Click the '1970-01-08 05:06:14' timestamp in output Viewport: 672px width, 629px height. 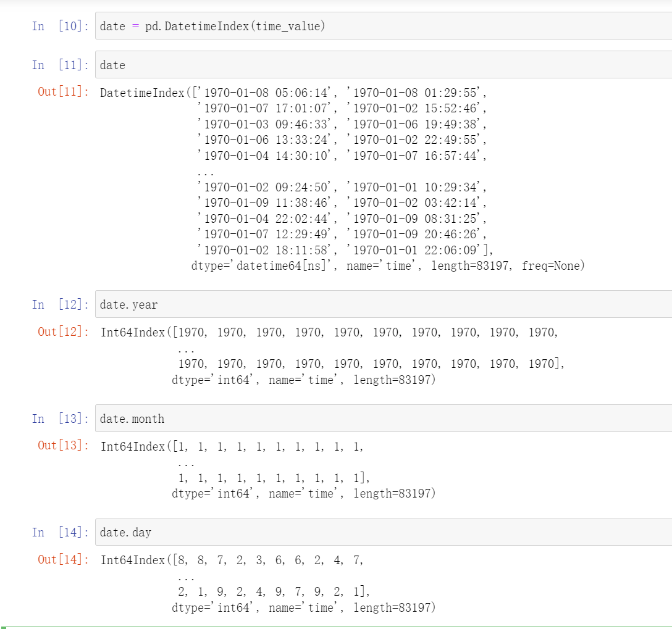[x=267, y=93]
